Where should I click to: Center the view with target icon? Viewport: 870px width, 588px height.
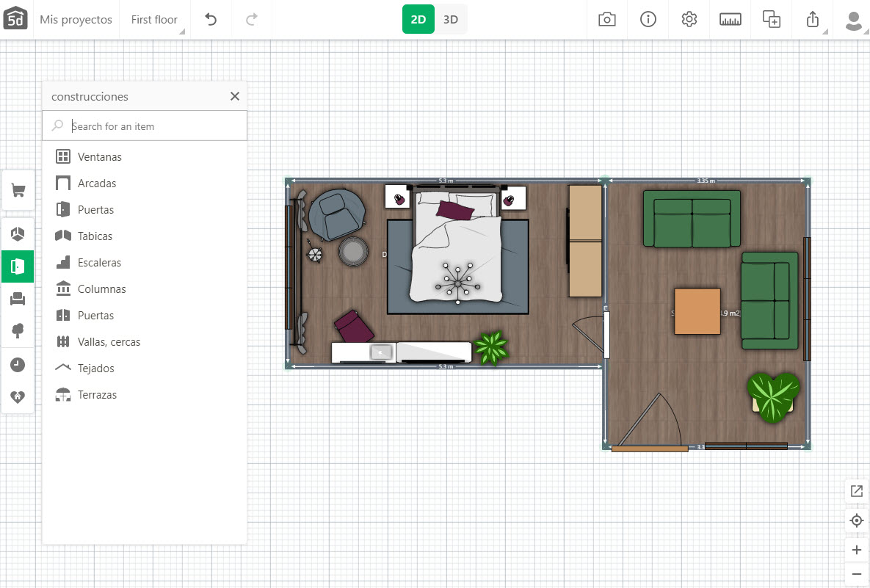click(x=856, y=521)
